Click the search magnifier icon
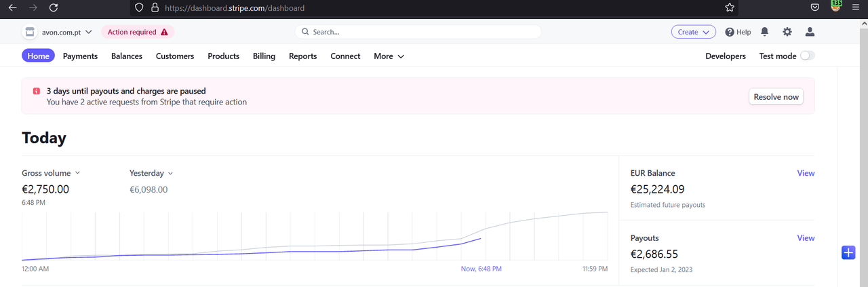Image resolution: width=868 pixels, height=287 pixels. pyautogui.click(x=305, y=32)
